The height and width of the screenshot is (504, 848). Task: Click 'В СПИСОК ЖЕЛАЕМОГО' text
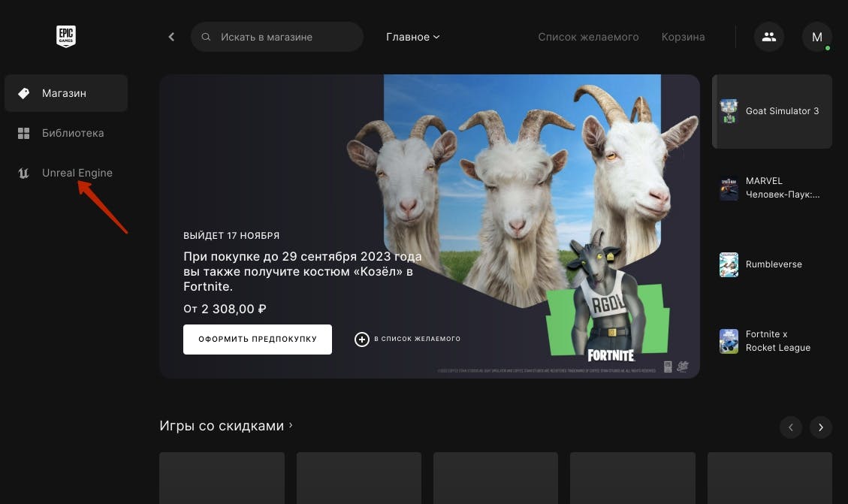point(417,339)
